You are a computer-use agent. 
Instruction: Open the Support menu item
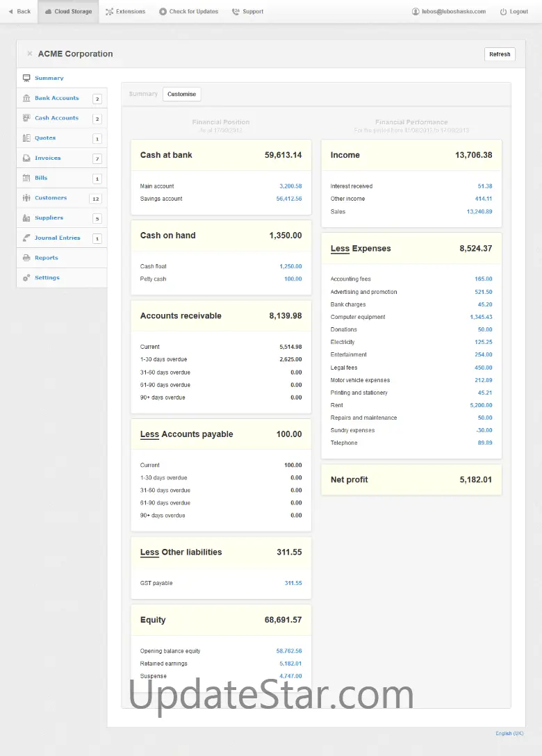(248, 12)
